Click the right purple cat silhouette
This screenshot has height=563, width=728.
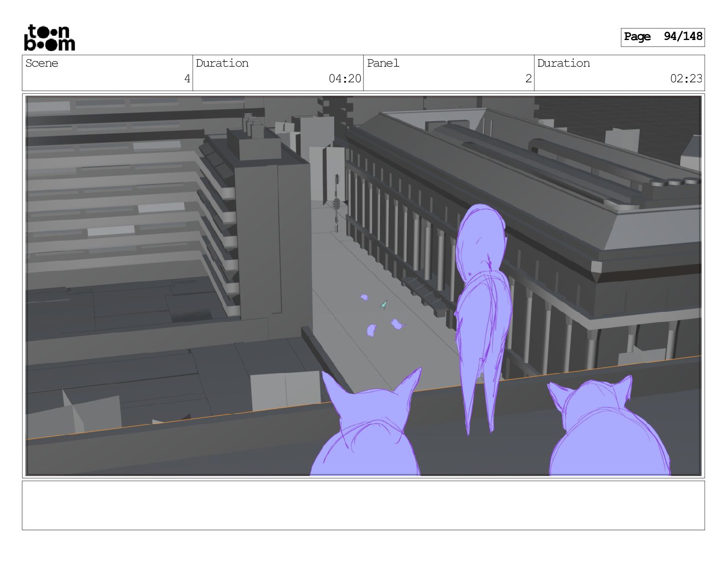click(609, 426)
